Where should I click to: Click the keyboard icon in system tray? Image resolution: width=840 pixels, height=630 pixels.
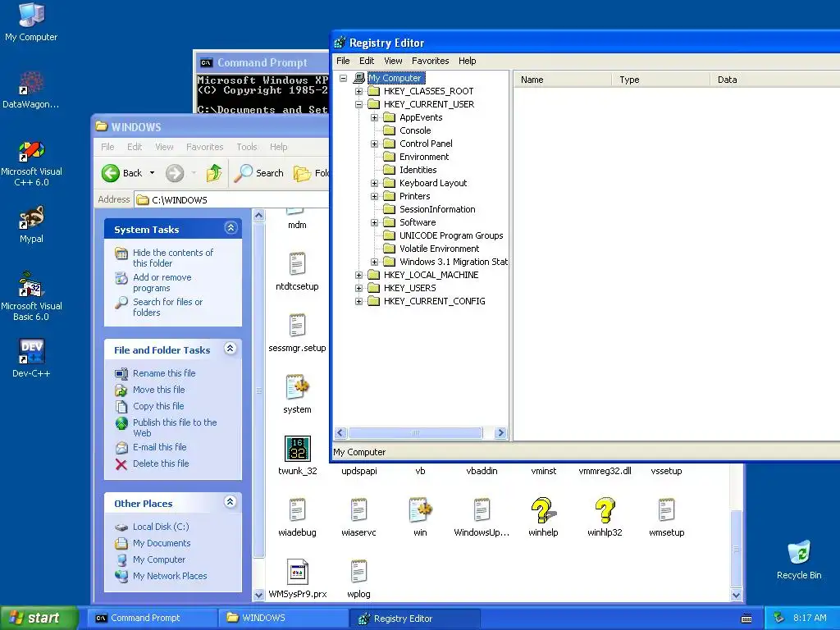click(746, 619)
